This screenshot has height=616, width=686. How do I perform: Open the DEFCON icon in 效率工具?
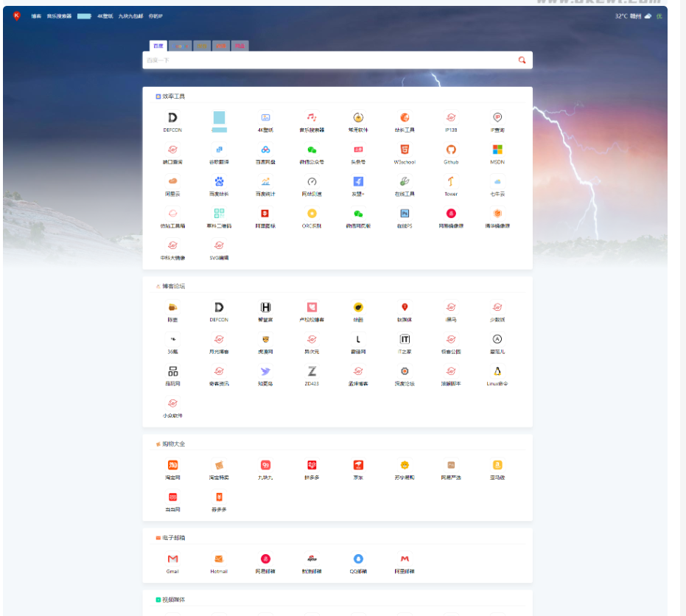tap(172, 118)
